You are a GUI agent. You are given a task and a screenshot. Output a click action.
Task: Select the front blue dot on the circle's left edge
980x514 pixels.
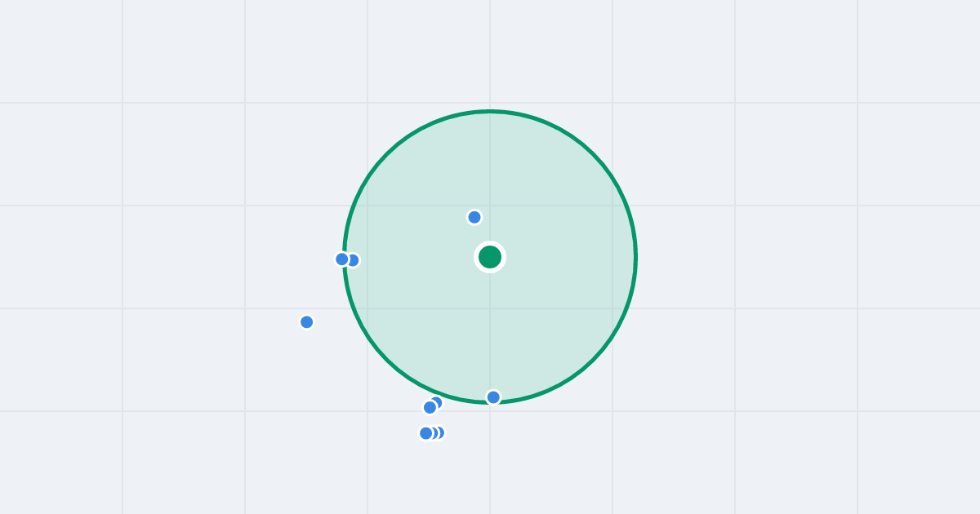point(342,259)
